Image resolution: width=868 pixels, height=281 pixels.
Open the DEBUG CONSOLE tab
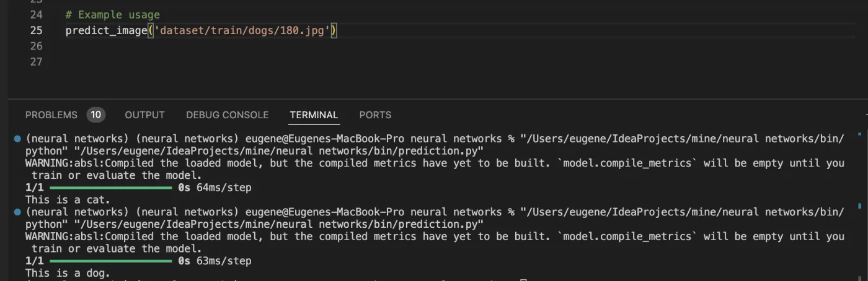click(227, 115)
